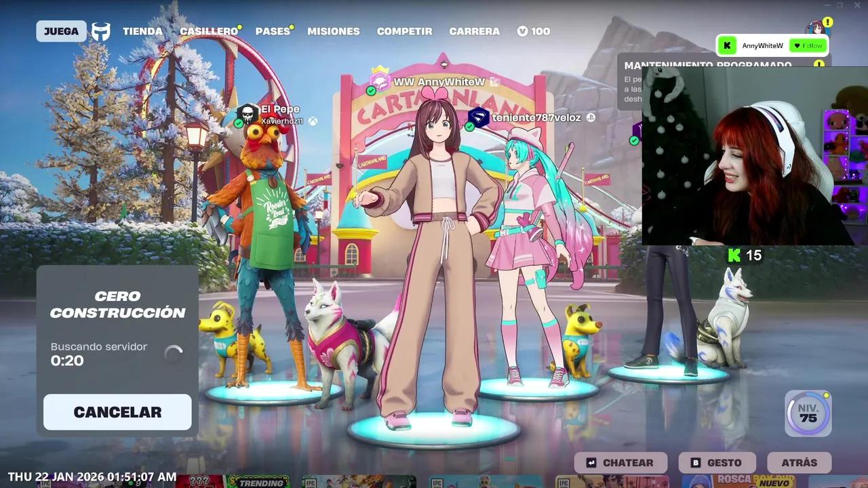Select the rooster character El Pepe
This screenshot has height=488, width=868.
264,251
